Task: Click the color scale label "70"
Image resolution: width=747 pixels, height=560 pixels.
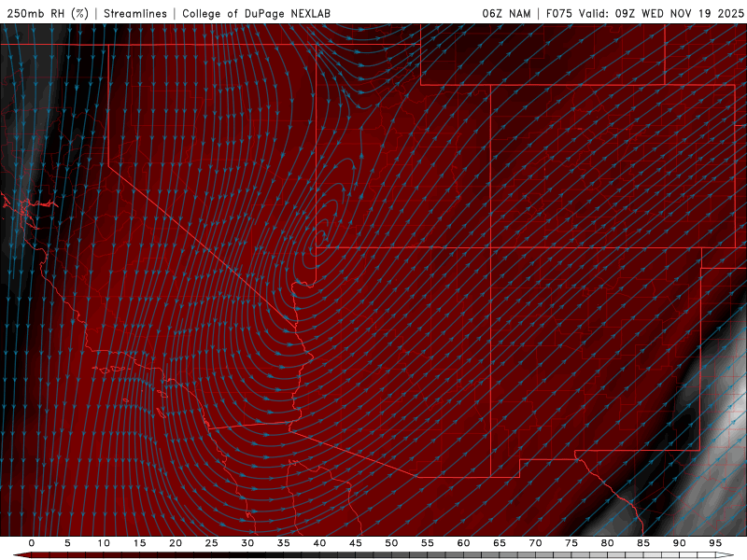Action: pyautogui.click(x=535, y=543)
